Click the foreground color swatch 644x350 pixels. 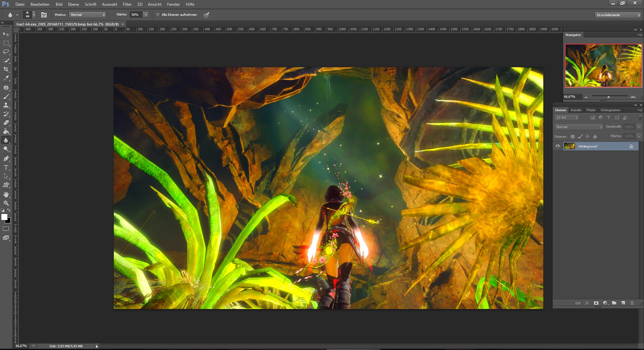[x=4, y=217]
